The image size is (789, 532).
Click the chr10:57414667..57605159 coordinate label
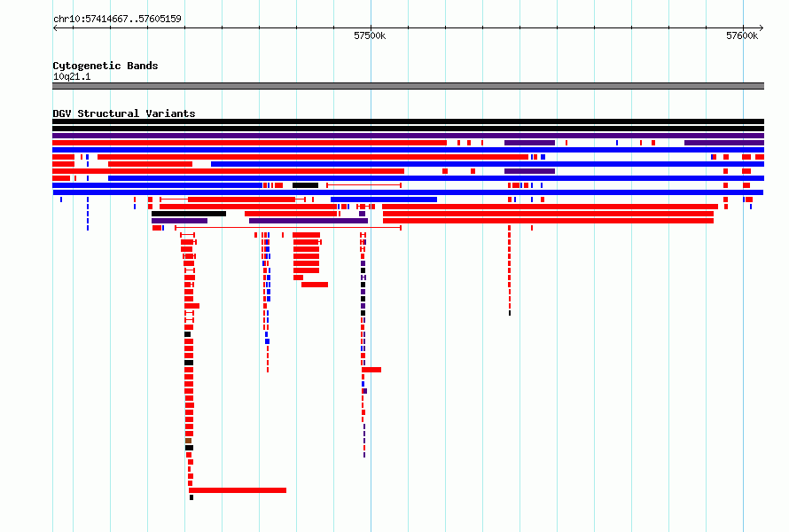(117, 19)
